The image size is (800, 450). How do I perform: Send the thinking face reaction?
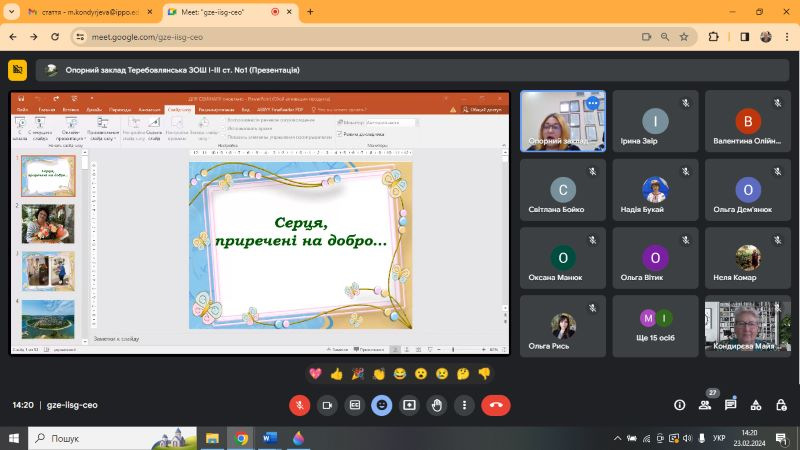pos(463,374)
